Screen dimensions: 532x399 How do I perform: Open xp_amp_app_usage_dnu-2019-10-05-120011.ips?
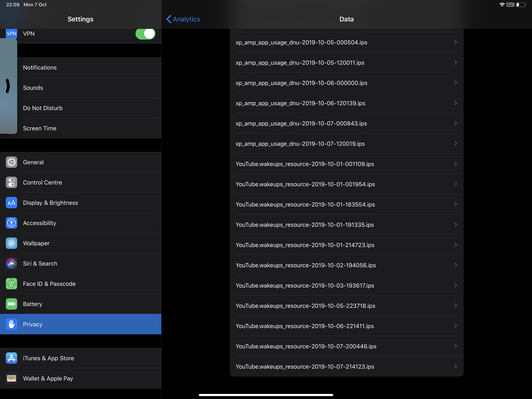[x=347, y=63]
